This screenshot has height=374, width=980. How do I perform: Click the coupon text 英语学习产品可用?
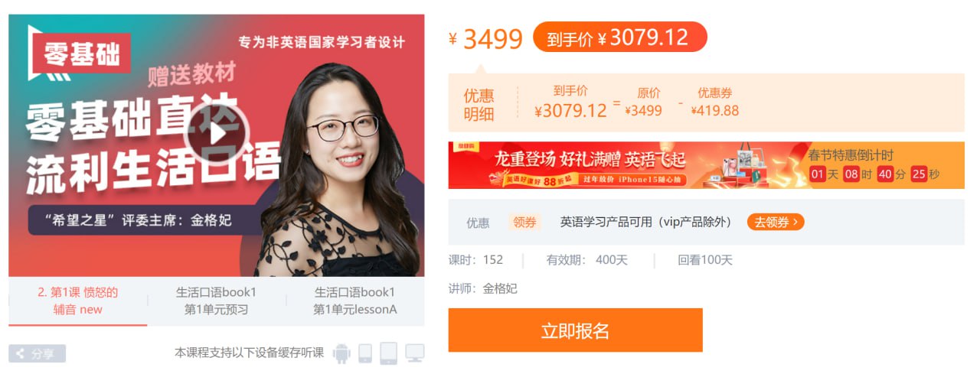606,223
